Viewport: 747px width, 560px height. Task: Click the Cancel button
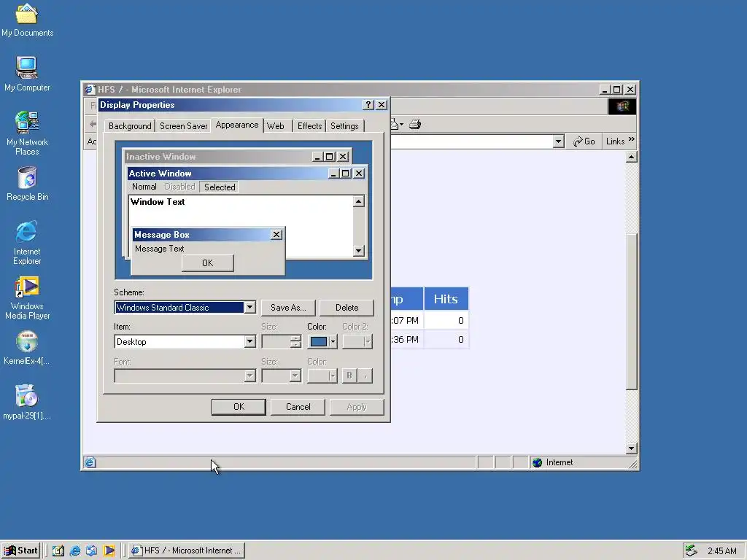298,407
